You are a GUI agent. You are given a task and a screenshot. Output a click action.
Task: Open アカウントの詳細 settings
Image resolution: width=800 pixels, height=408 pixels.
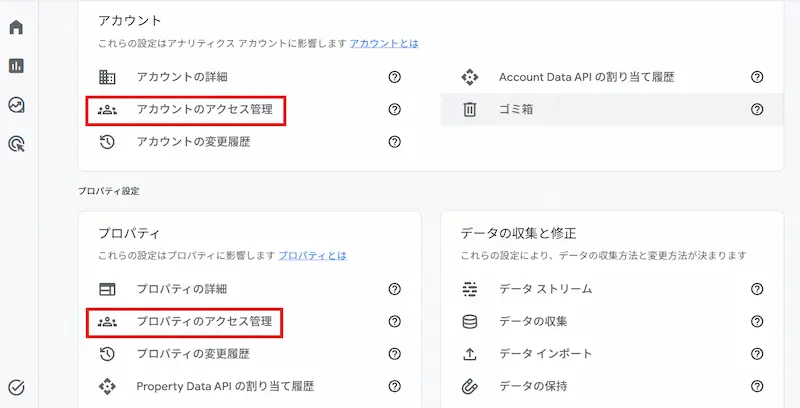point(182,77)
